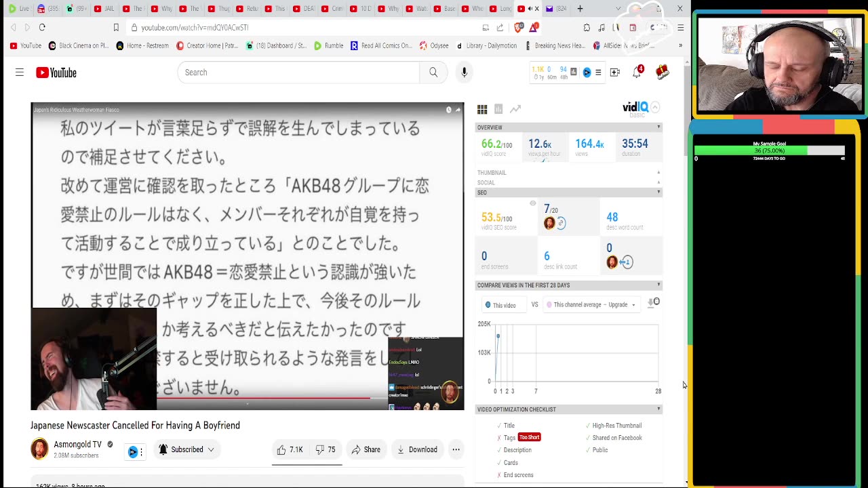Go to YouTube home via logo

[56, 73]
